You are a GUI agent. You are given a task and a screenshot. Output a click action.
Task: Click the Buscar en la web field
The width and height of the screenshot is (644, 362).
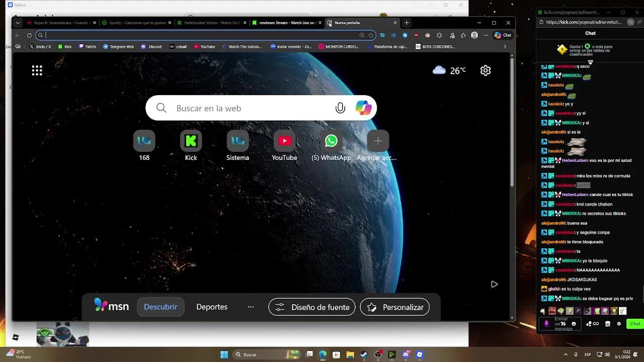pos(261,108)
